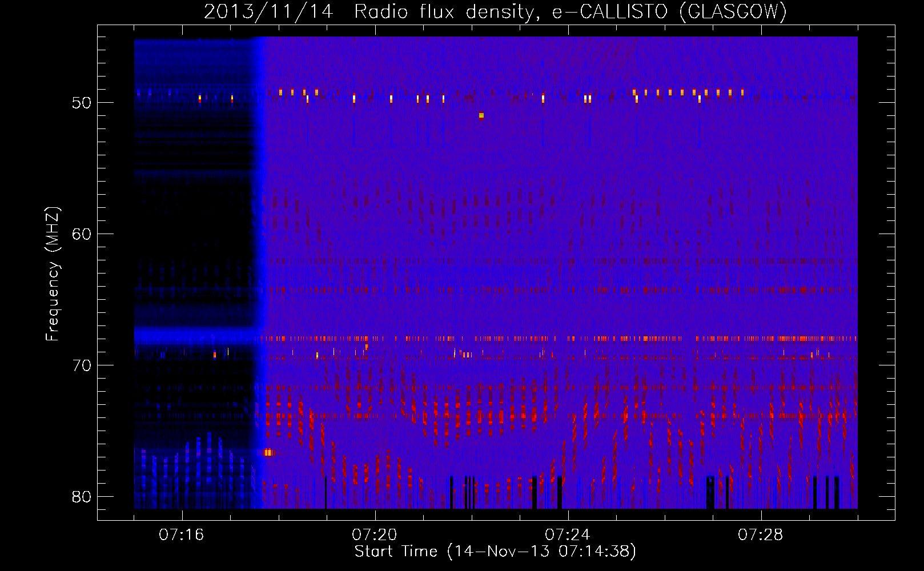Click the "Frequency (MHZ)" vertical axis title

(53, 274)
